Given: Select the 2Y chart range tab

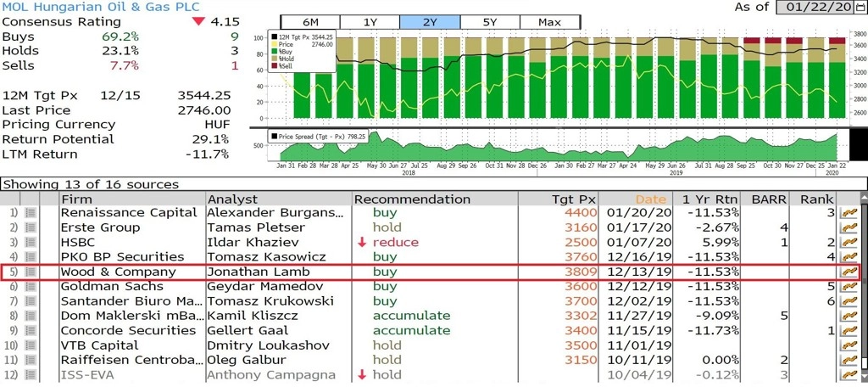Looking at the screenshot, I should tap(430, 22).
